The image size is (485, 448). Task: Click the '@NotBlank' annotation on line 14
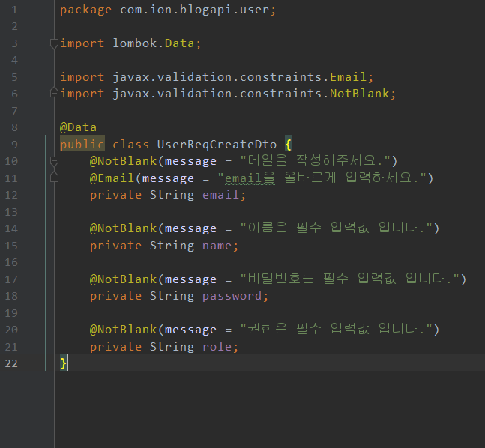tap(124, 228)
